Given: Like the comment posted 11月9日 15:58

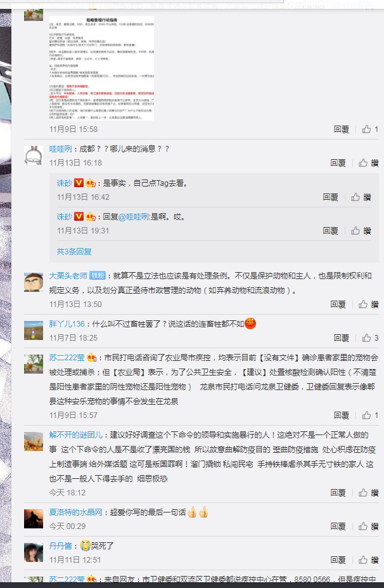Looking at the screenshot, I should coord(370,129).
